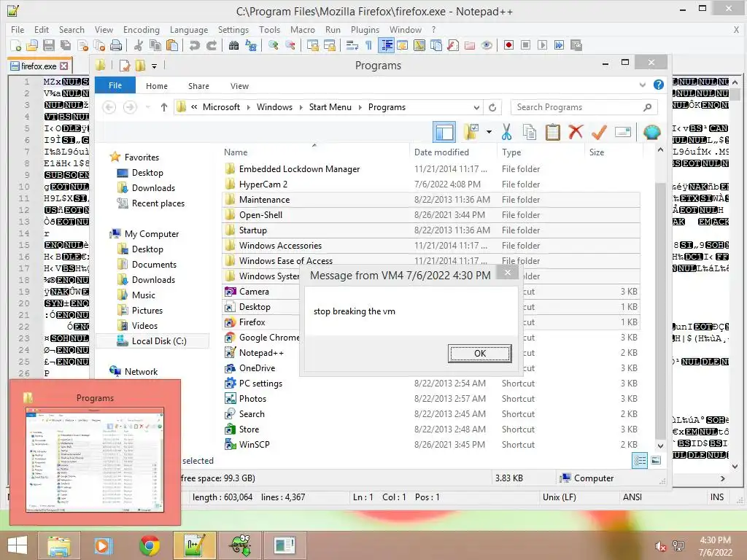Click the Windows Start button

18,545
